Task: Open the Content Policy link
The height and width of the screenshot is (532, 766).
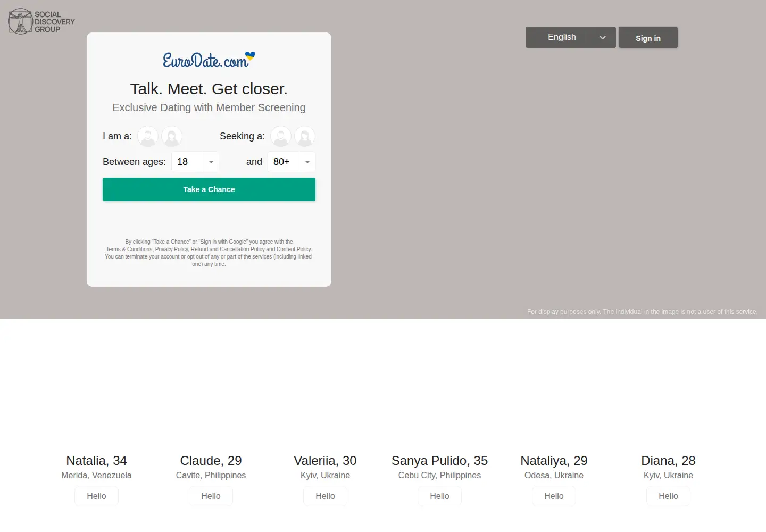Action: 294,249
